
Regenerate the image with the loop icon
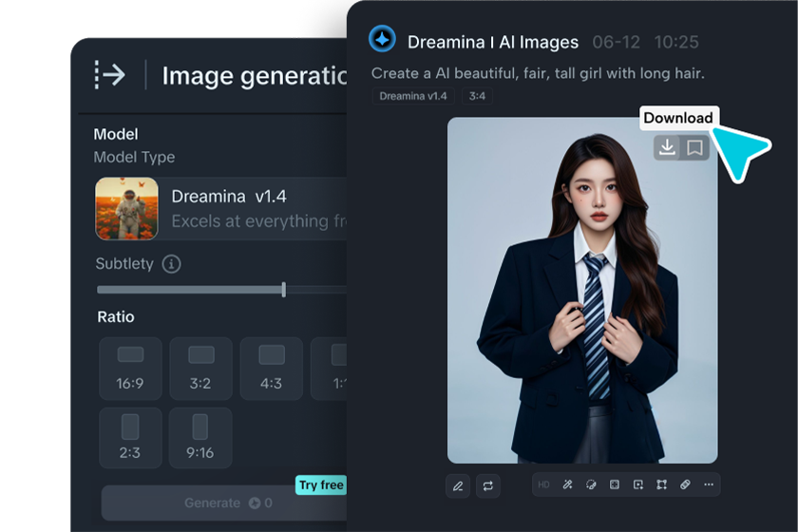coord(487,485)
